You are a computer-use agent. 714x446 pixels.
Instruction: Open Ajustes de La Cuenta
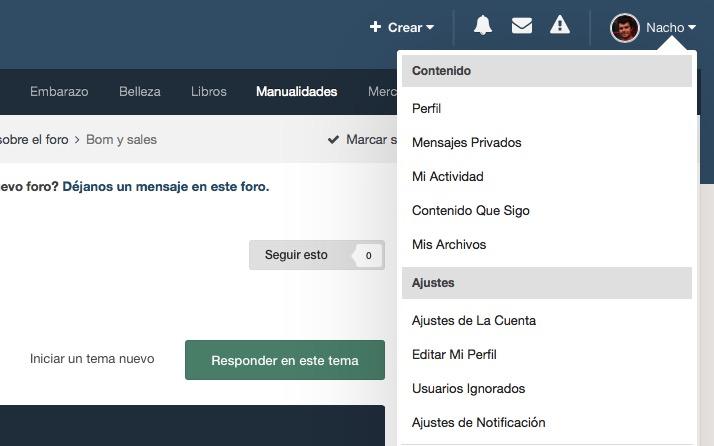coord(546,321)
